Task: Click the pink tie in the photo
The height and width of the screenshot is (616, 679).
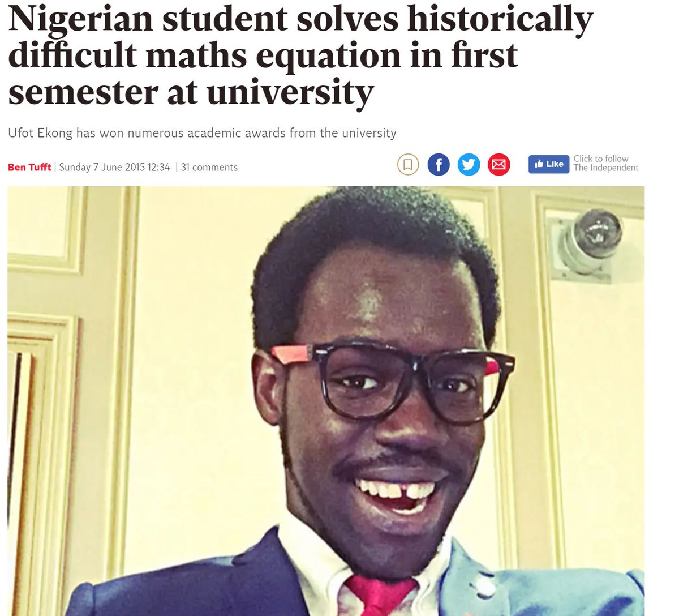Action: 382,596
